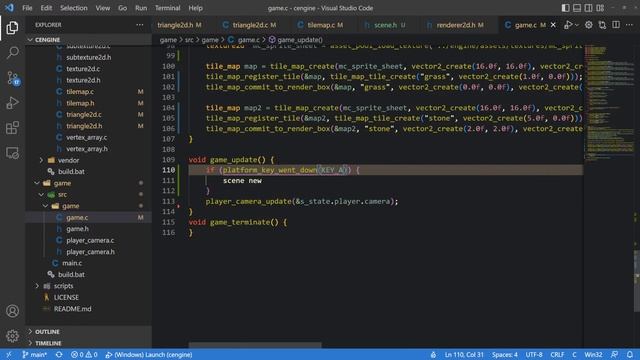Open the Accounts menu icon

[12, 311]
